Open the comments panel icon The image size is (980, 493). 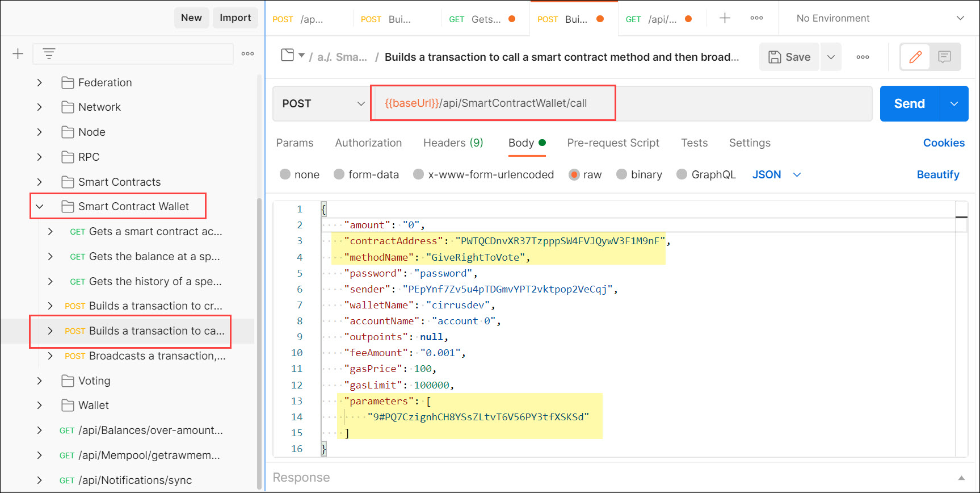tap(944, 57)
